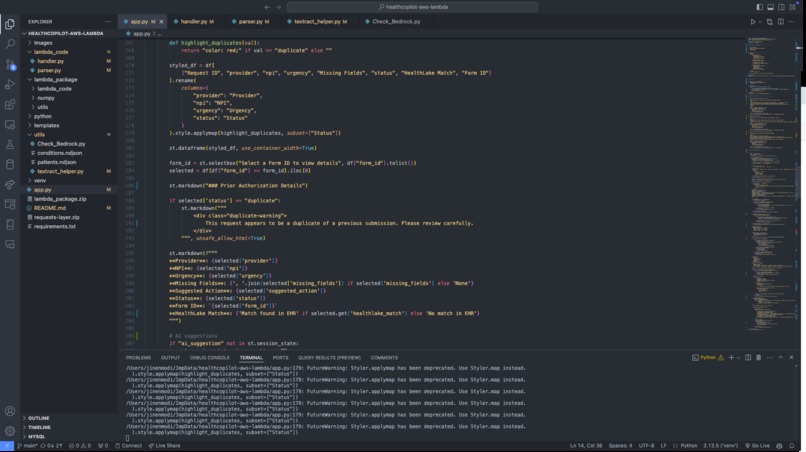Open the Testing beaker view

point(10,144)
